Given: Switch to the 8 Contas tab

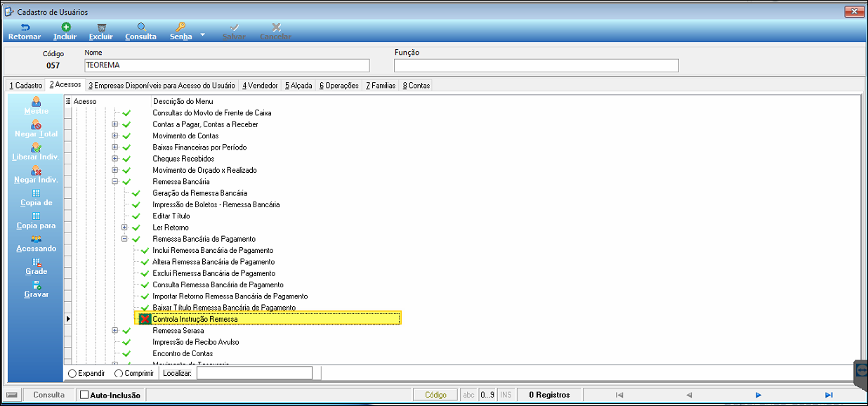Looking at the screenshot, I should click(416, 85).
